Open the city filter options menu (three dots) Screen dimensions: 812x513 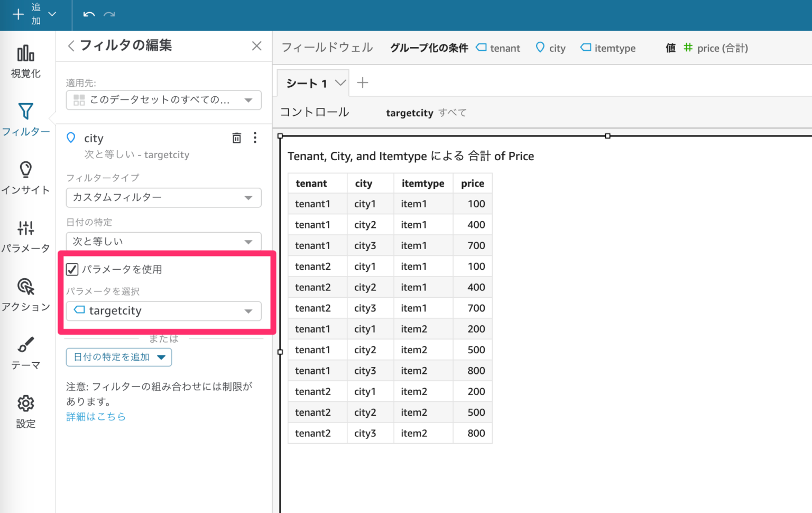pyautogui.click(x=255, y=138)
